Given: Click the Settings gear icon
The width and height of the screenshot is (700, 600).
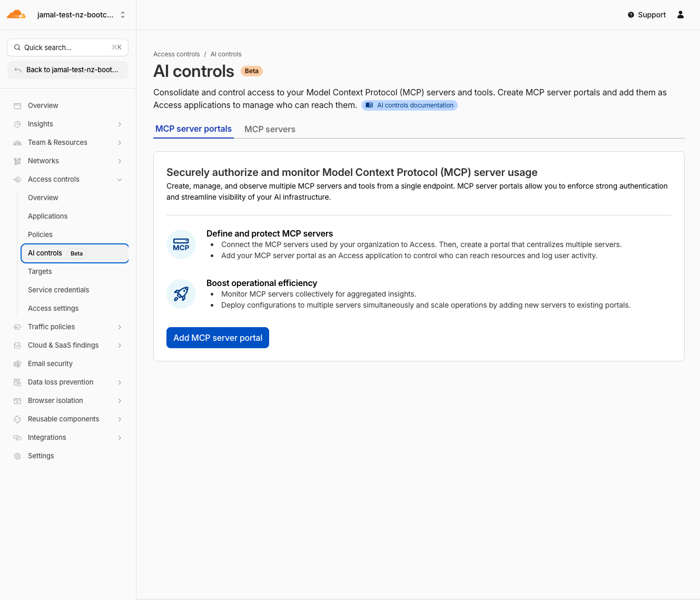Looking at the screenshot, I should [x=17, y=456].
